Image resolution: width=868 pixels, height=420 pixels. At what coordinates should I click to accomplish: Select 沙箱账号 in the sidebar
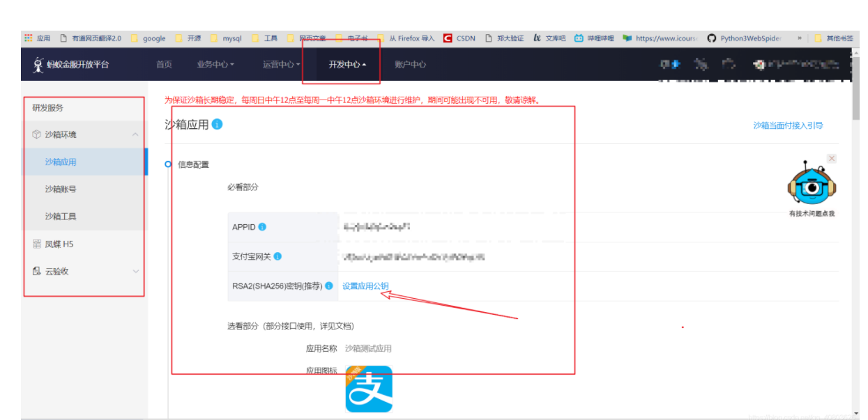(x=84, y=189)
